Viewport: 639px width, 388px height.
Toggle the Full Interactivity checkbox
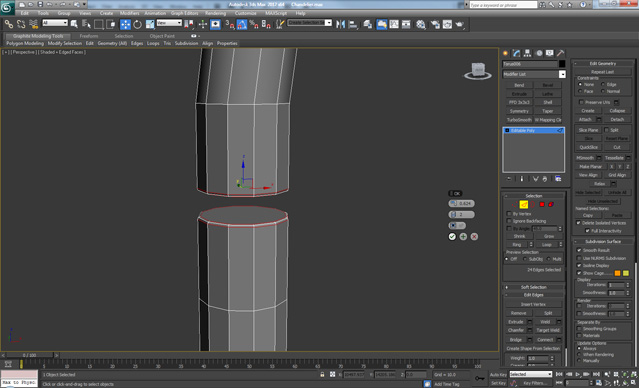587,230
